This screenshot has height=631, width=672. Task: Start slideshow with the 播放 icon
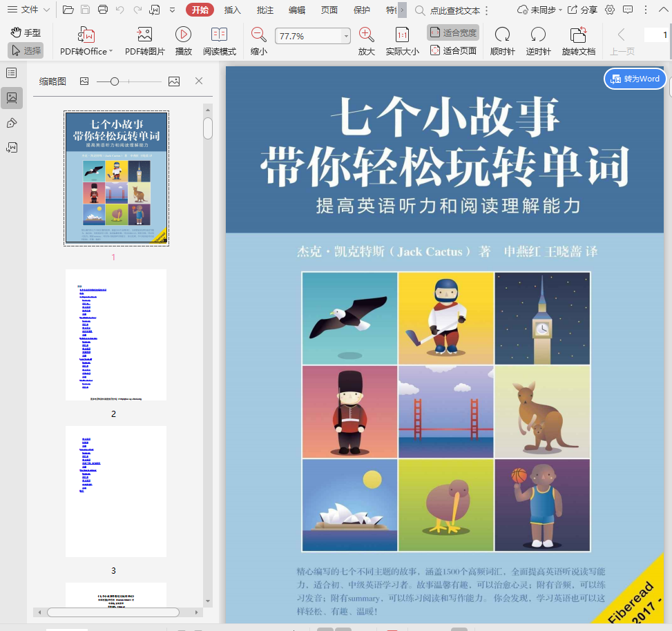183,35
